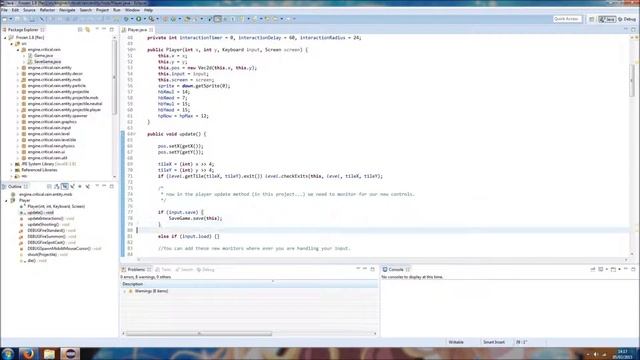Open the New file dropdown arrow

pos(11,19)
